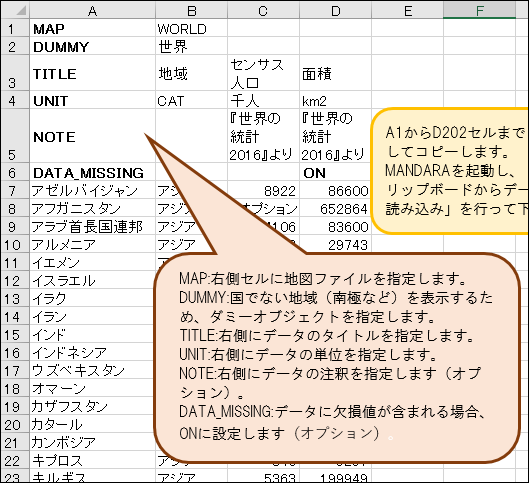This screenshot has height=483, width=529.
Task: Select the yellow instruction callout box
Action: [x=450, y=171]
